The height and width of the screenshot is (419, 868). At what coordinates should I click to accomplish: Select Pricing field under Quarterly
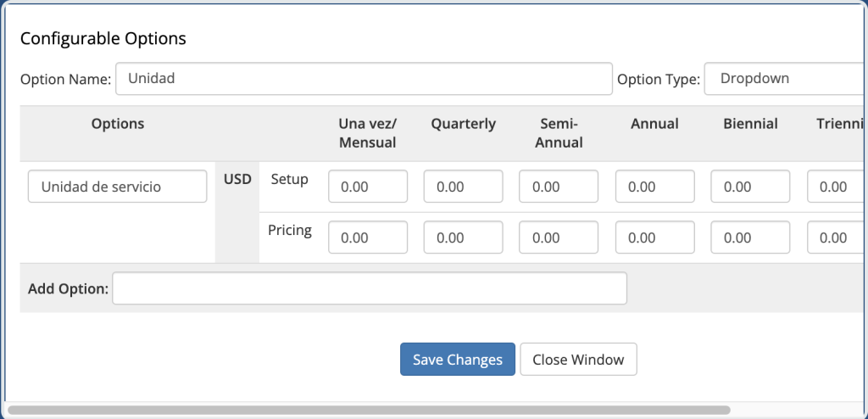point(464,237)
